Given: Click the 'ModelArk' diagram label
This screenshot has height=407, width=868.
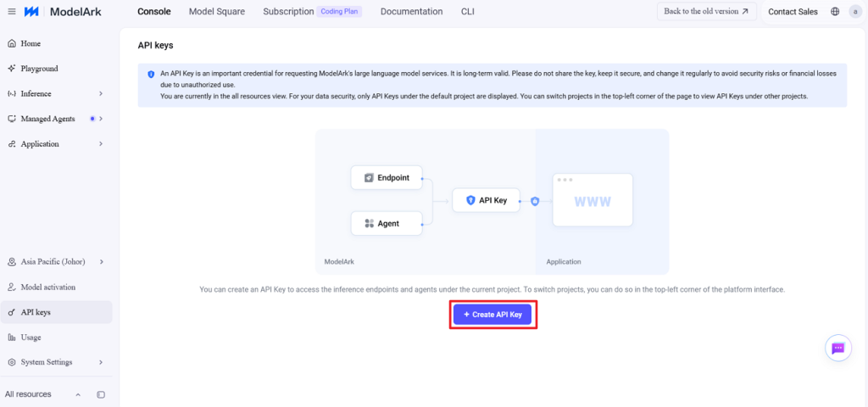Looking at the screenshot, I should pyautogui.click(x=339, y=262).
